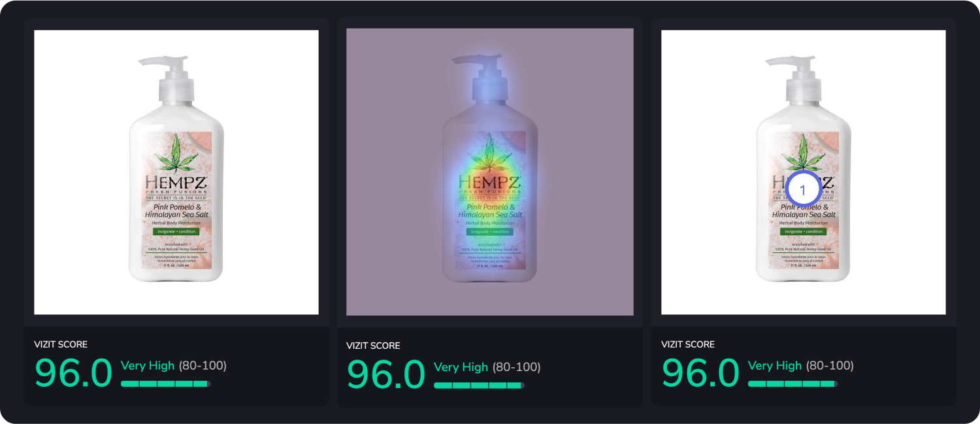Viewport: 980px width, 424px height.
Task: Click the 96.0 score under the marker image
Action: click(x=700, y=373)
